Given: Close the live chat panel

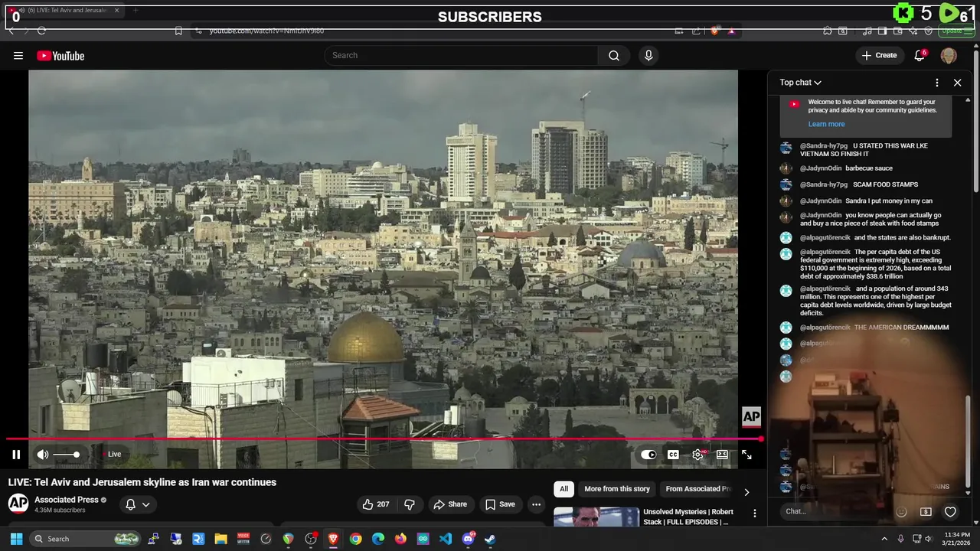Looking at the screenshot, I should point(957,83).
